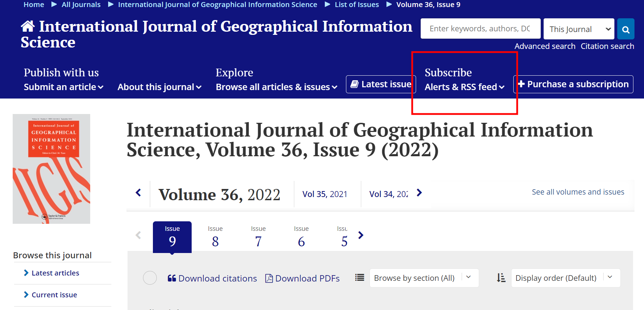644x310 pixels.
Task: Expand Alerts & RSS feed menu
Action: point(465,87)
